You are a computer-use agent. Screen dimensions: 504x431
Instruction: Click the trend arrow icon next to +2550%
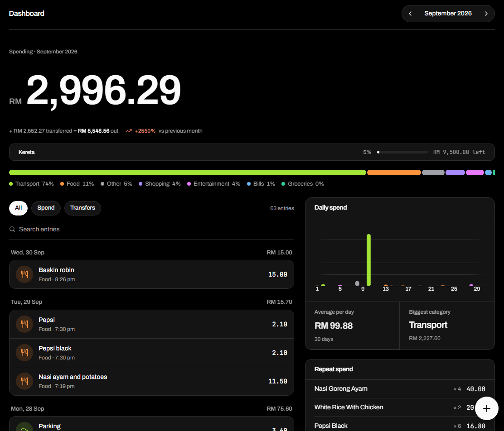(x=129, y=131)
